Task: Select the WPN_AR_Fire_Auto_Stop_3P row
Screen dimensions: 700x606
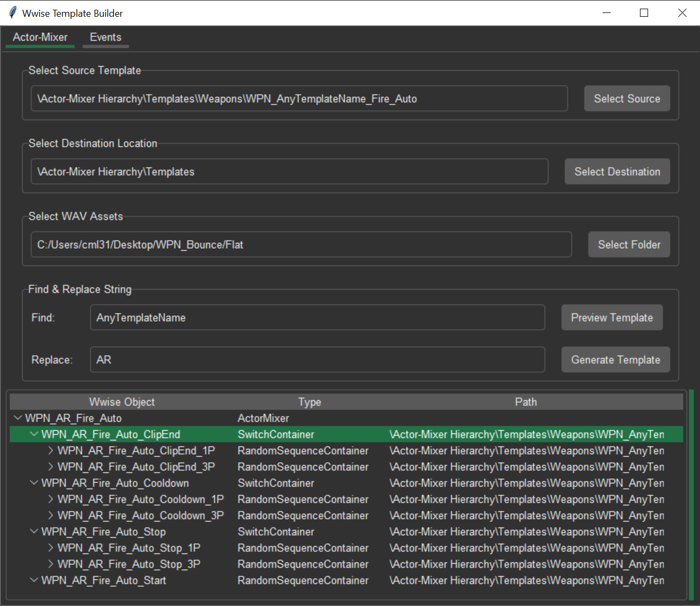Action: point(346,564)
